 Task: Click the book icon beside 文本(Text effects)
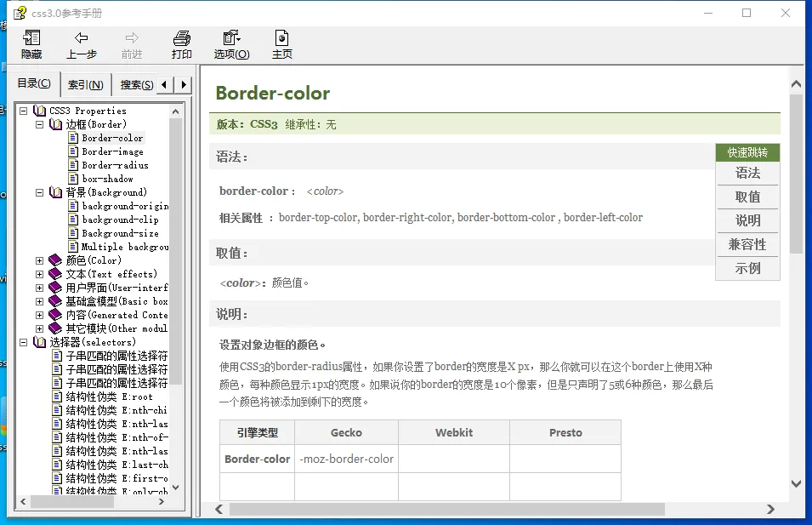coord(55,274)
